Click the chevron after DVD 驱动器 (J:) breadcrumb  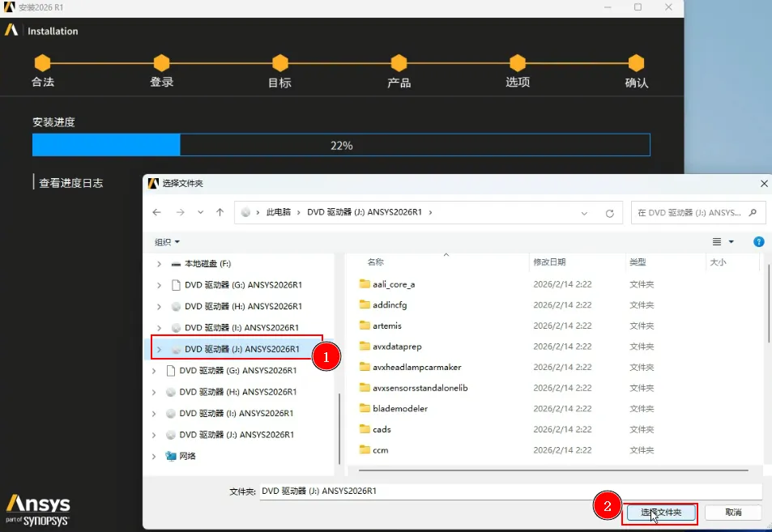point(430,212)
